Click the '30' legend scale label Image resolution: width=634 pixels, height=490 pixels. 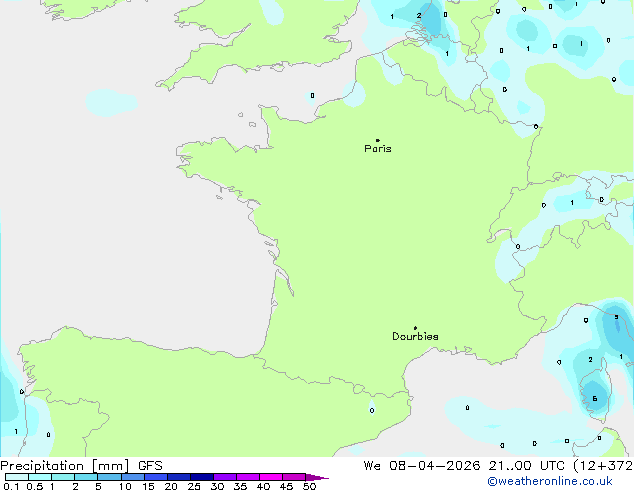(217, 486)
